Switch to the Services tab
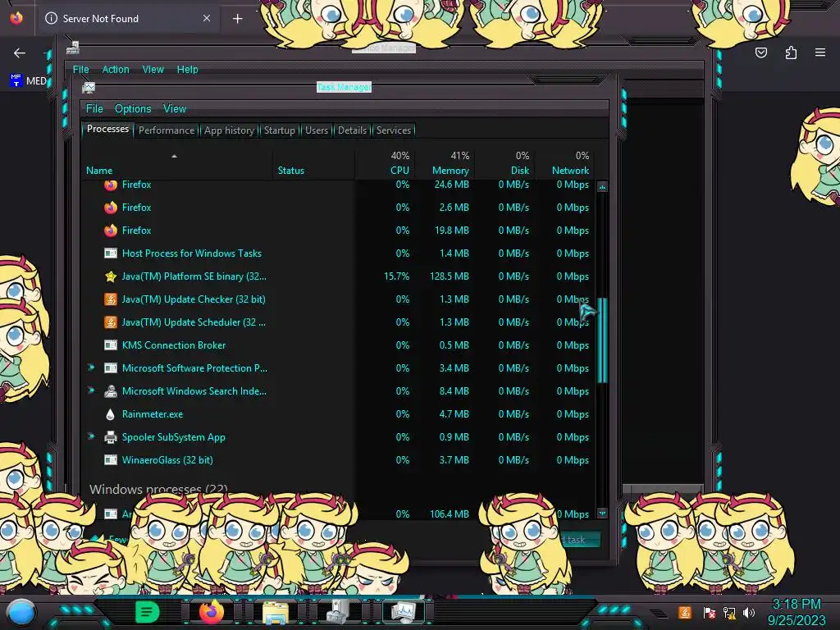 pyautogui.click(x=394, y=130)
